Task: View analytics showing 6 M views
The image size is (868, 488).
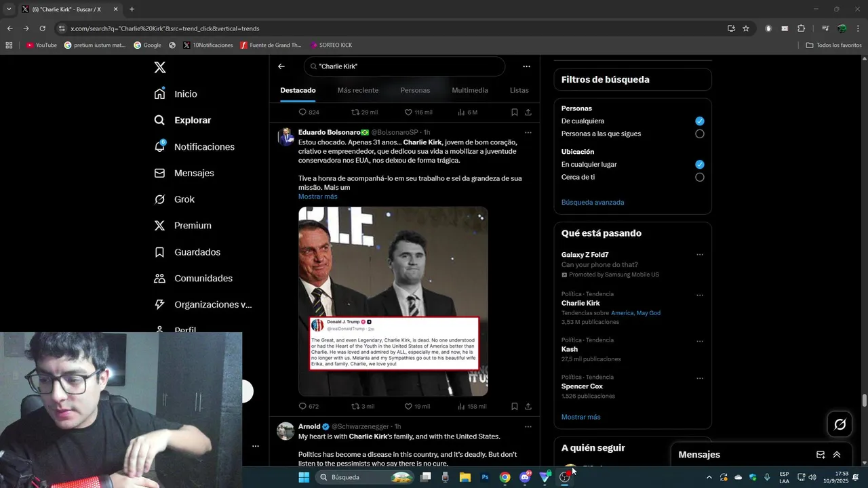Action: (467, 113)
